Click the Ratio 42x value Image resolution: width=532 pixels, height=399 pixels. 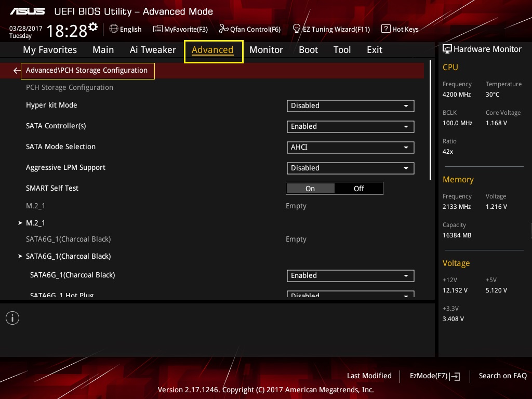(447, 152)
